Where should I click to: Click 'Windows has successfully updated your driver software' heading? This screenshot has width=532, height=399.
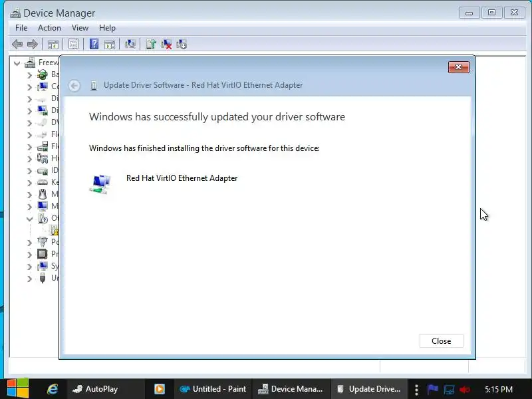217,117
